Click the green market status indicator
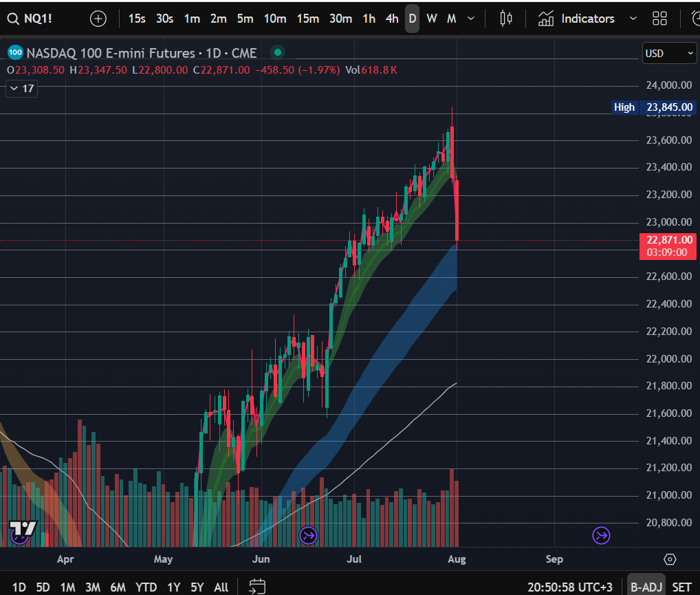The height and width of the screenshot is (595, 700). pos(276,52)
